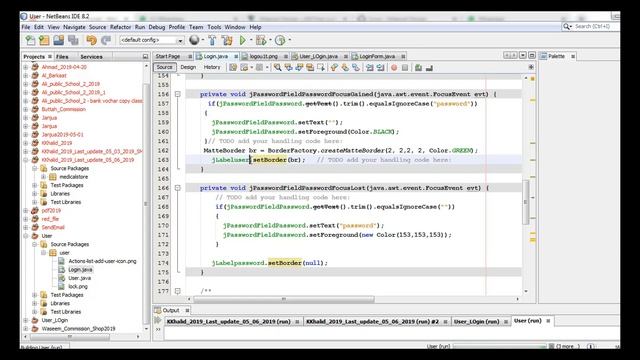
Task: Run the project with green arrow
Action: point(242,40)
